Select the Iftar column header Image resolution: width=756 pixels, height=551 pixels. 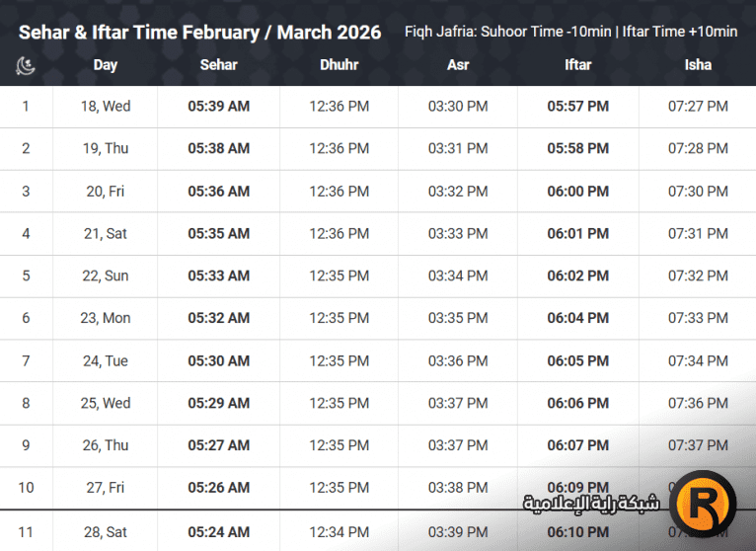[x=578, y=65]
